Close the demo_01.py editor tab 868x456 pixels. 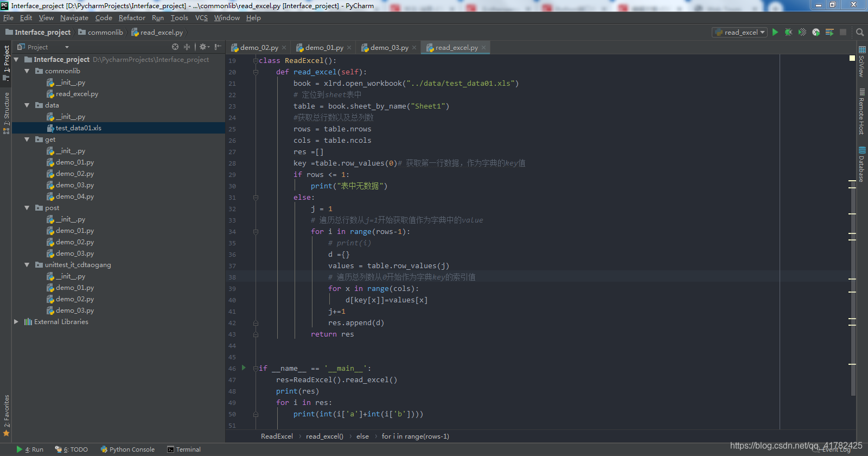[349, 48]
